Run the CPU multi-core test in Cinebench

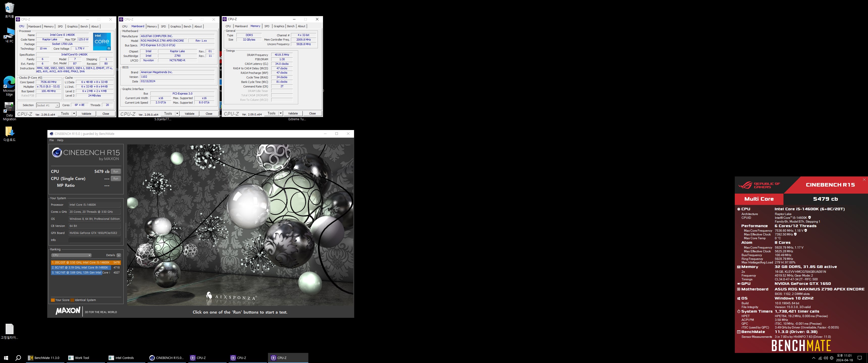[x=116, y=171]
